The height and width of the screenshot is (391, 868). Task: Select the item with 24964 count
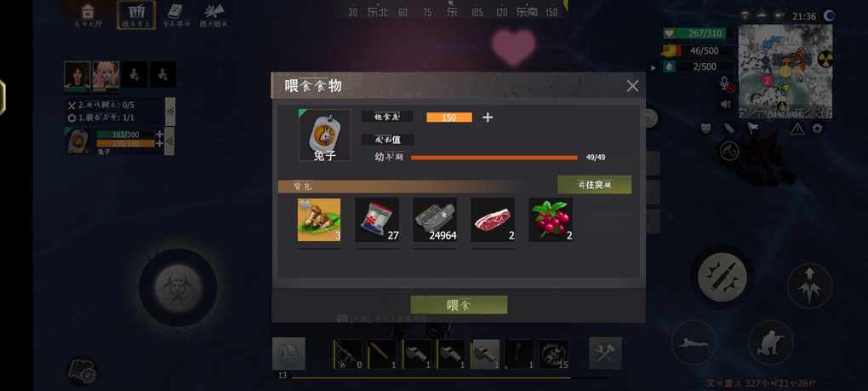[435, 220]
